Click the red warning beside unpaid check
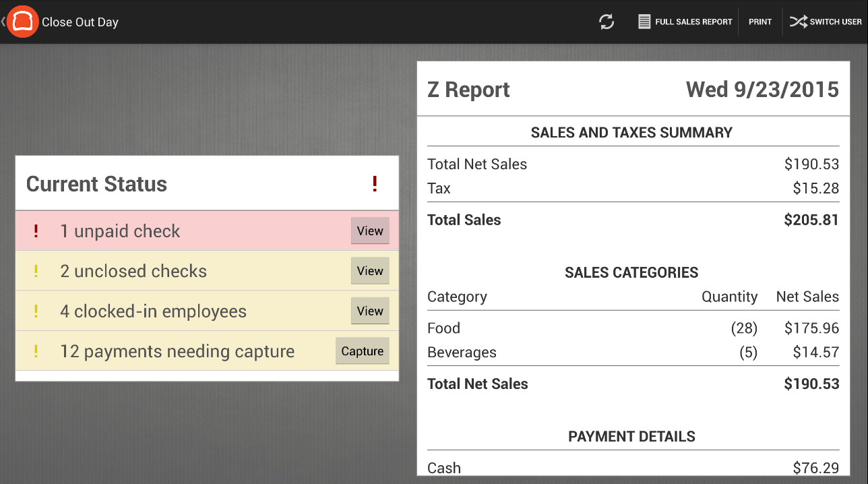 [x=35, y=231]
